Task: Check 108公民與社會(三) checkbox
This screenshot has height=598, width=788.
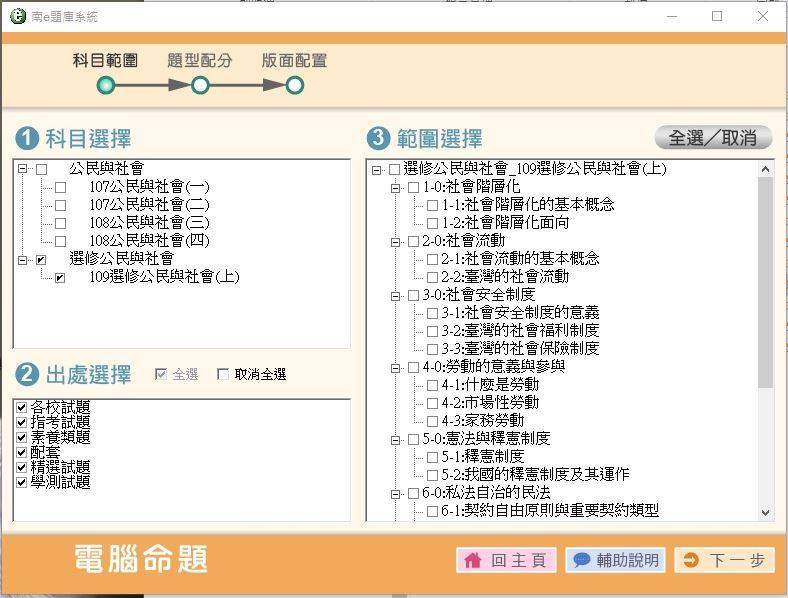Action: click(x=60, y=223)
